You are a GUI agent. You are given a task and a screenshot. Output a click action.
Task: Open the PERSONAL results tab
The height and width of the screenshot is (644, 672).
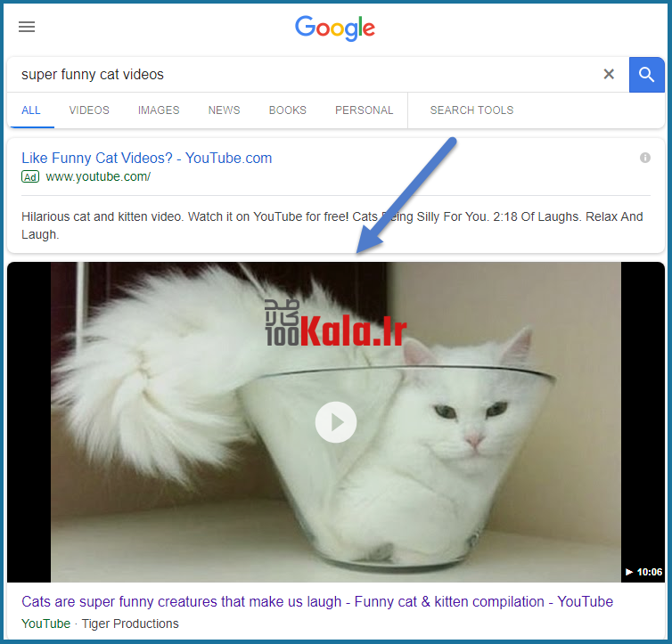(x=364, y=110)
